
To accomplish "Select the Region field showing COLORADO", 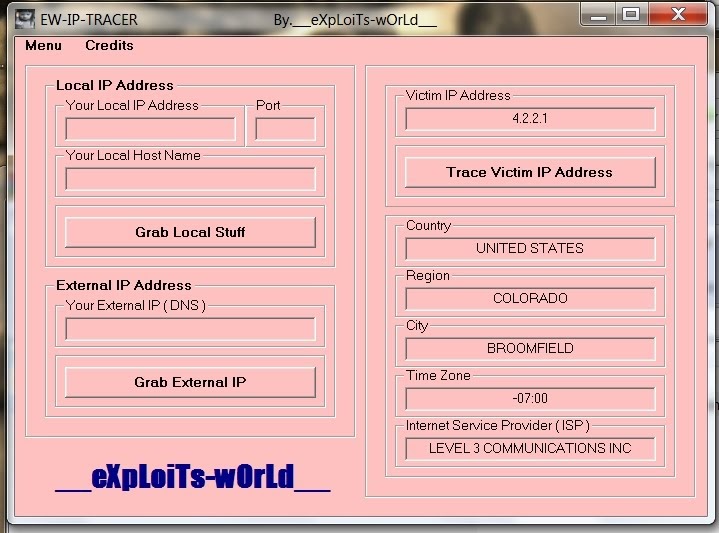I will coord(530,299).
